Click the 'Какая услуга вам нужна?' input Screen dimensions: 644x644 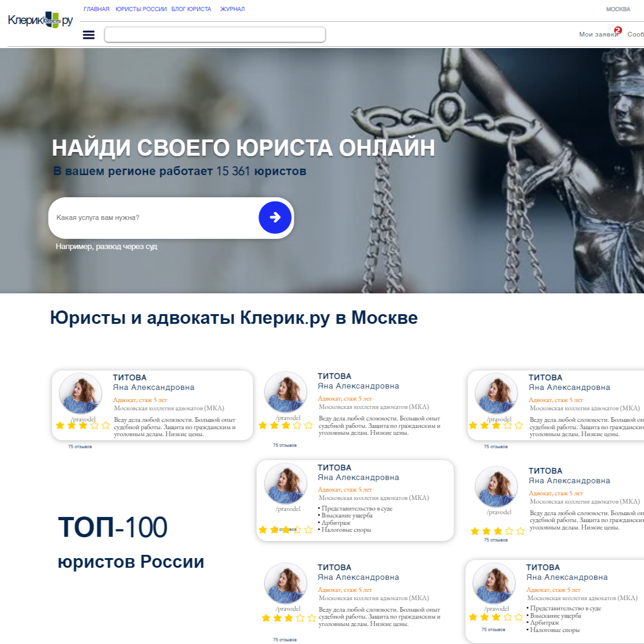click(155, 218)
